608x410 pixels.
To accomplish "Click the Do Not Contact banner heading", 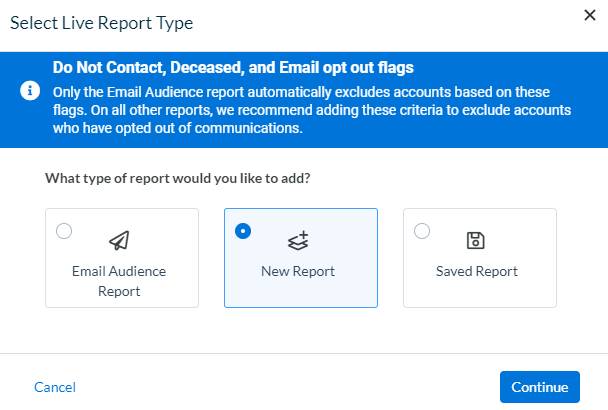I will (x=233, y=67).
